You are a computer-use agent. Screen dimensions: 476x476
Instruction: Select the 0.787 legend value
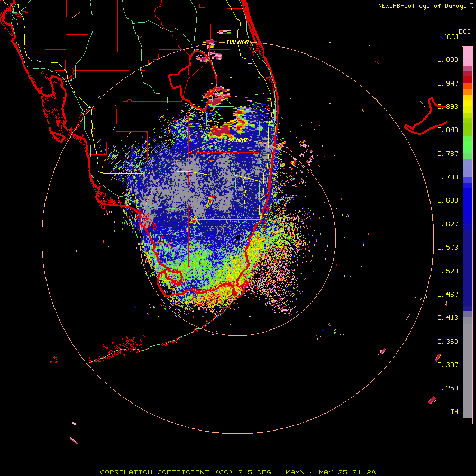pyautogui.click(x=448, y=153)
